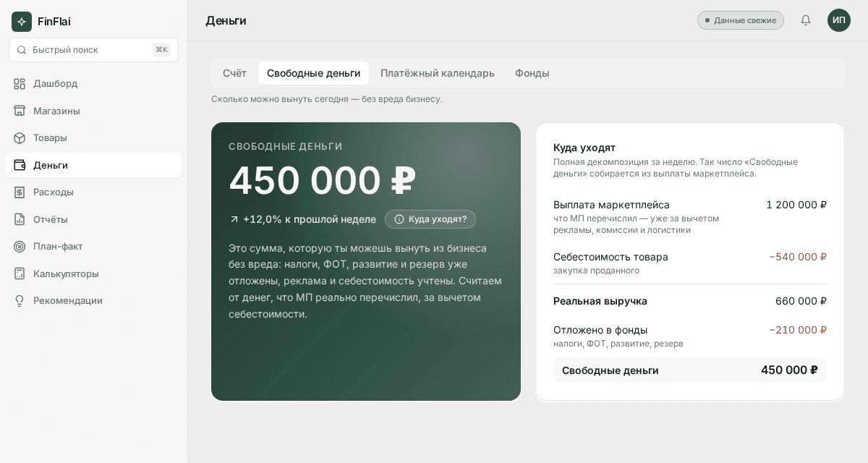The width and height of the screenshot is (868, 463).
Task: Click the FinFlai brand name
Action: [54, 22]
